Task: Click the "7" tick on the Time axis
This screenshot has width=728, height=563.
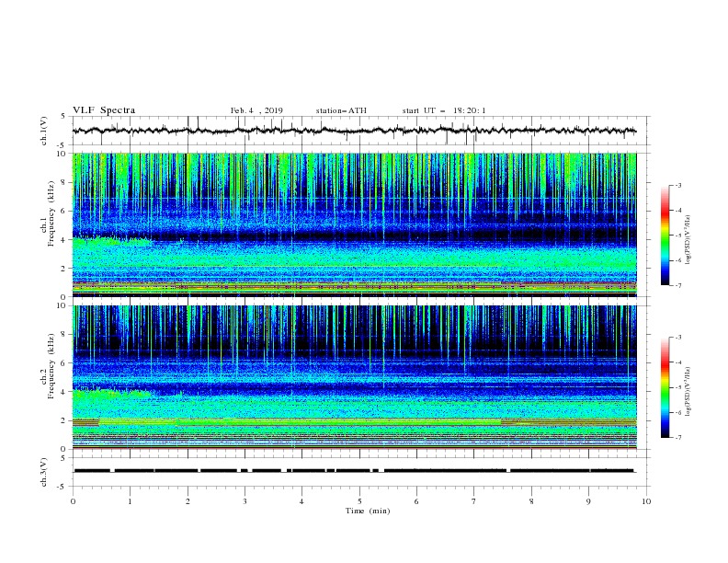Action: 474,501
